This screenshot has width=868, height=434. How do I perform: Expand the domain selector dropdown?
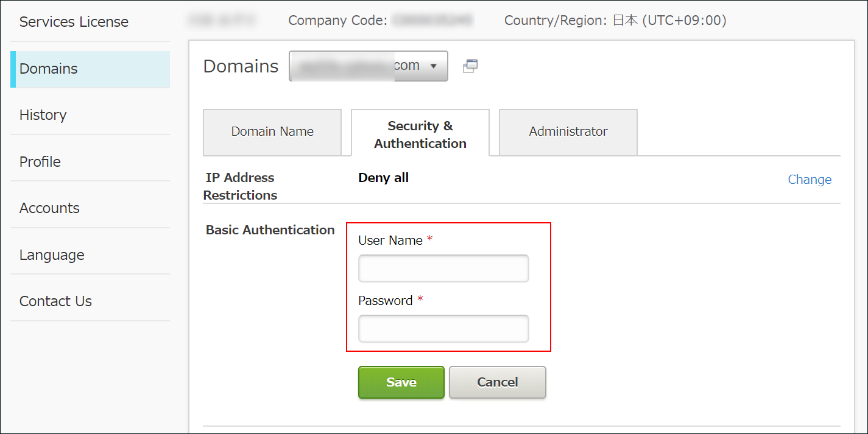368,66
